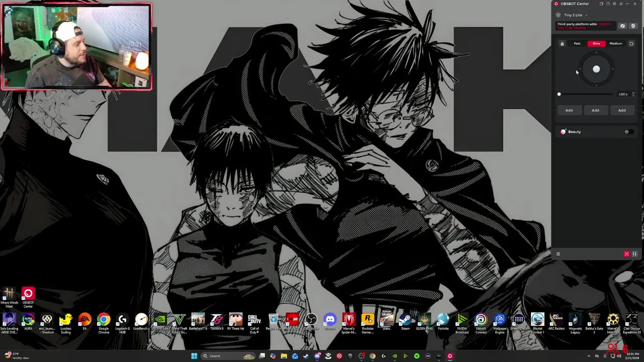Viewport: 644px width, 362px height.
Task: Open the Windows Start menu
Action: (x=194, y=356)
